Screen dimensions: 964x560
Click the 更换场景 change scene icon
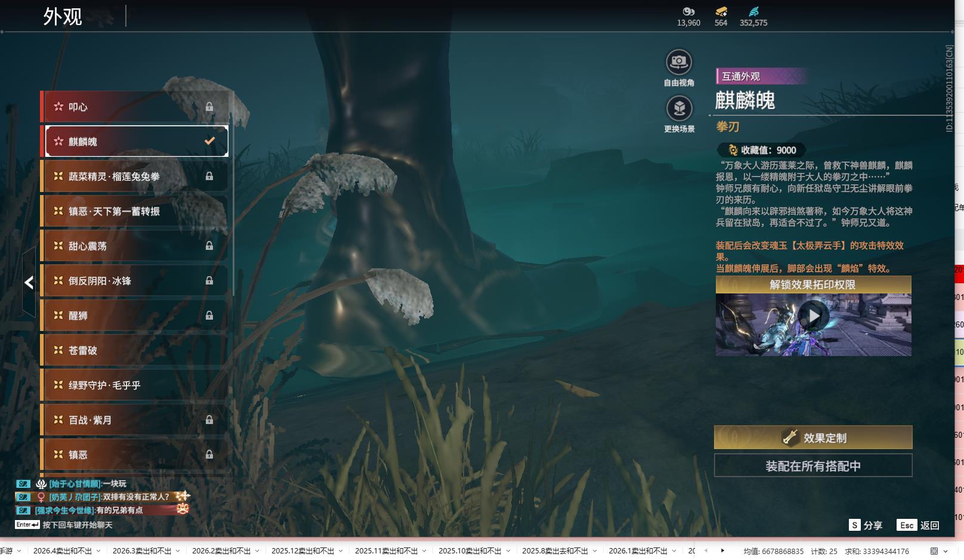coord(679,109)
